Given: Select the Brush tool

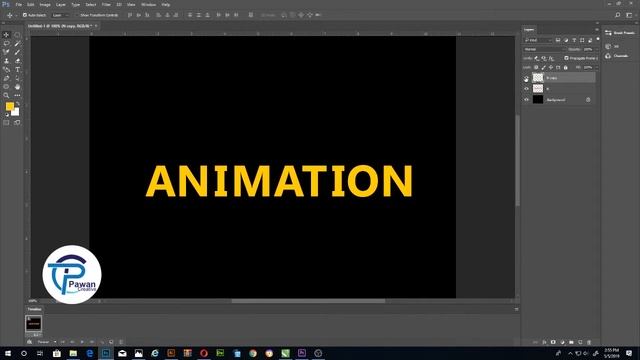Looking at the screenshot, I should coord(17,52).
